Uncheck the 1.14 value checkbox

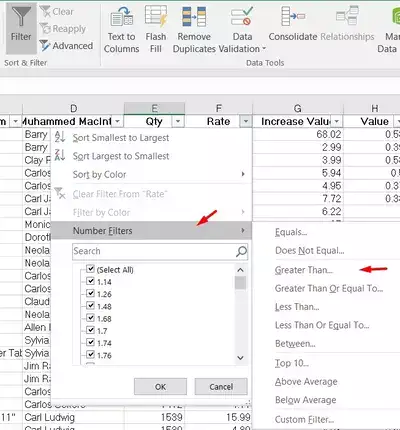[90, 281]
